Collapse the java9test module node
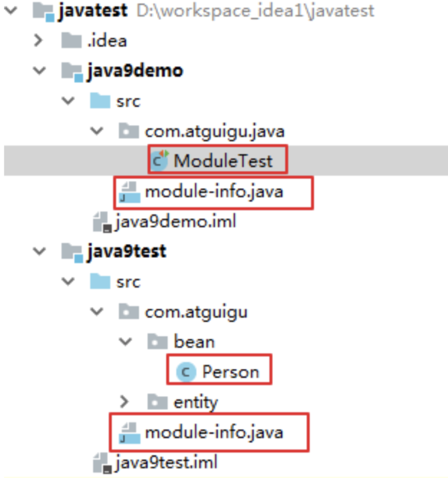This screenshot has width=448, height=478. click(x=39, y=251)
